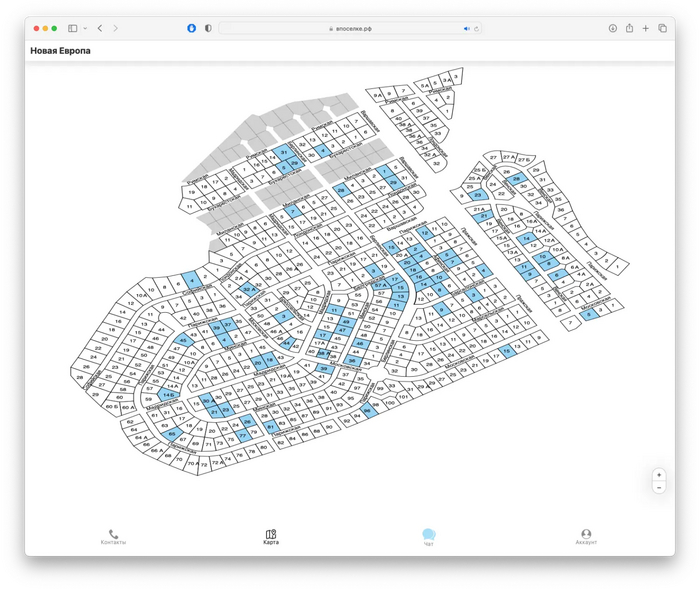Select the blue plot 14 Б
700x589 pixels.
pos(168,395)
